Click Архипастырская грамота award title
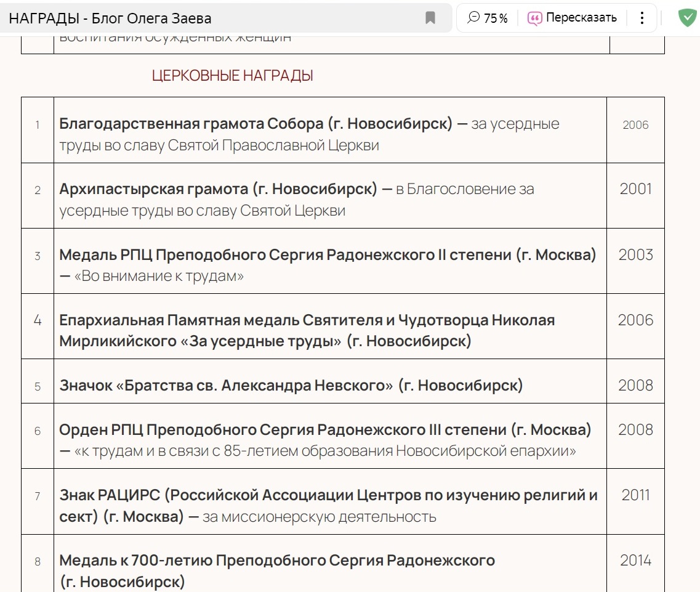Image resolution: width=700 pixels, height=592 pixels. click(x=218, y=189)
